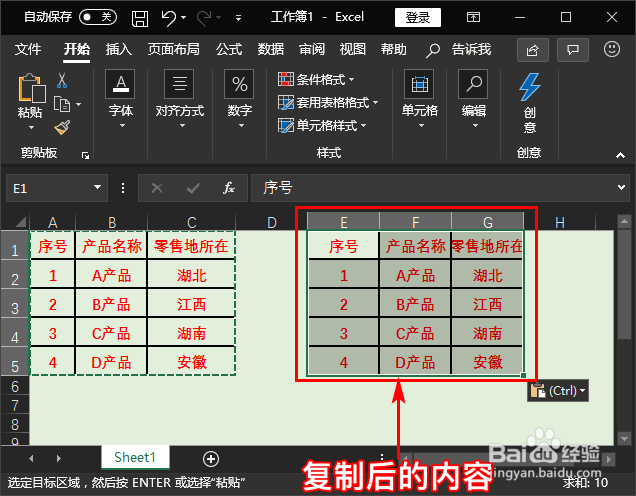Screen dimensions: 636x496
Task: Click the Undo arrow icon
Action: point(168,18)
